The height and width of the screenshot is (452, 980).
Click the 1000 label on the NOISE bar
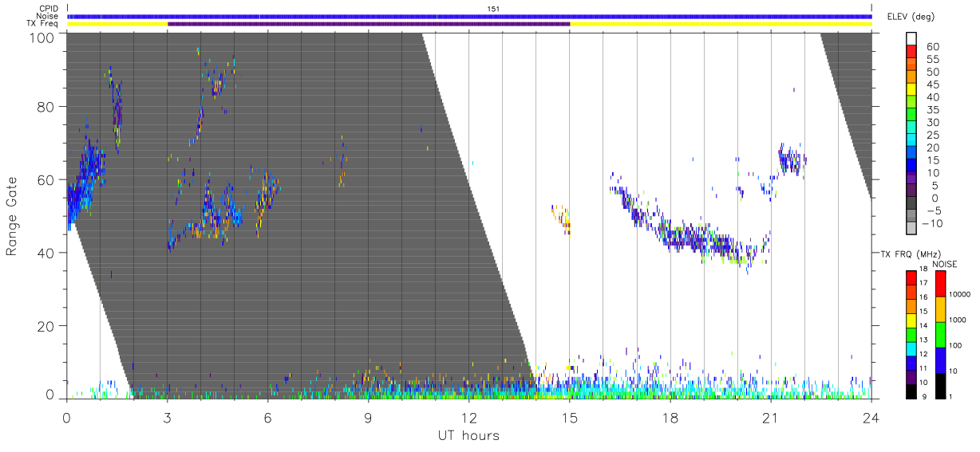pos(958,320)
